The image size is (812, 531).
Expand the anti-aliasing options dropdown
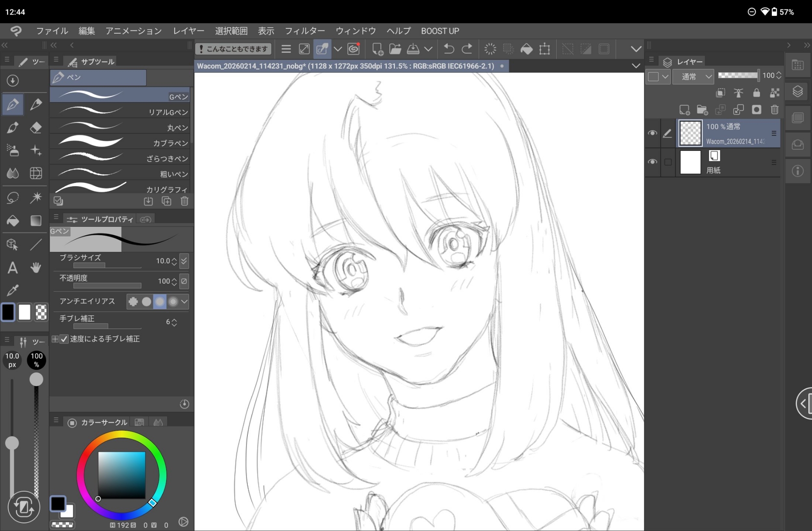(184, 301)
